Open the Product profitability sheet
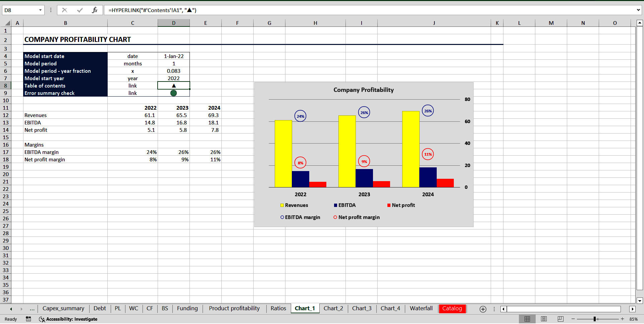 pos(234,309)
